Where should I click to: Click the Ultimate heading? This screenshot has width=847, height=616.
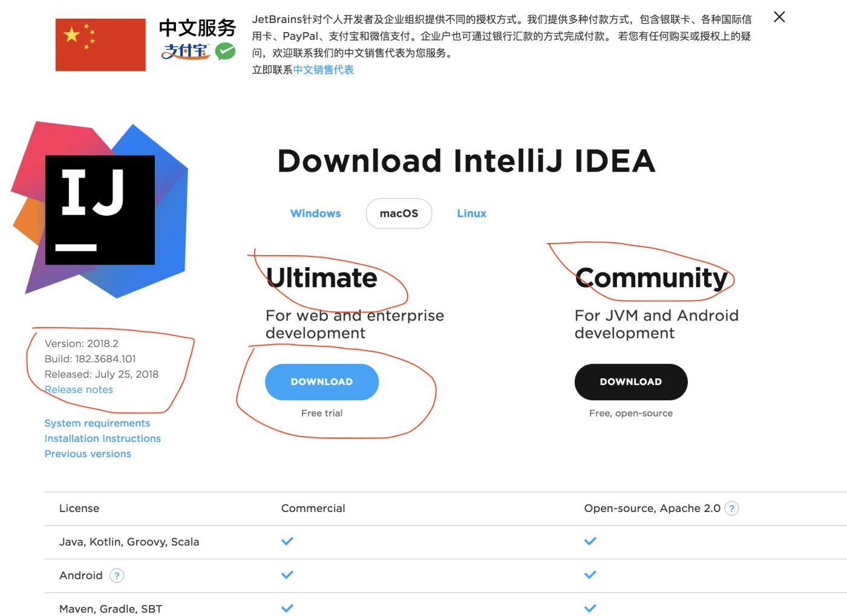point(322,278)
